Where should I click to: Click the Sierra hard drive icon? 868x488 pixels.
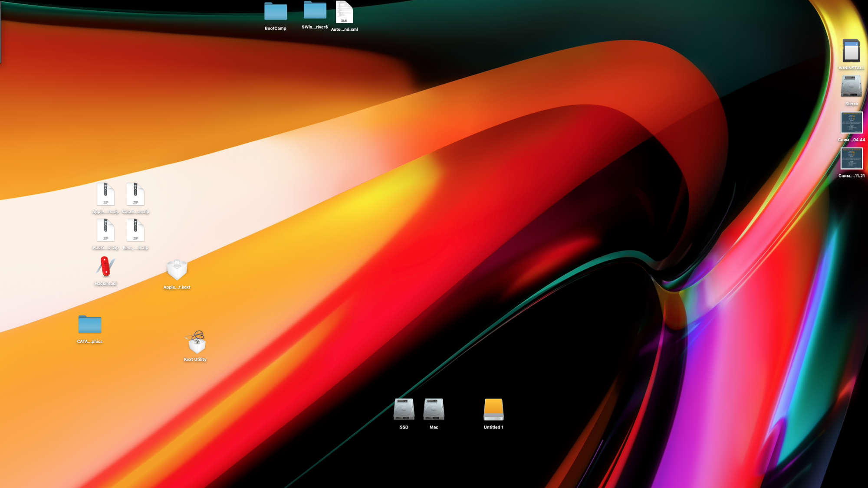[x=851, y=87]
